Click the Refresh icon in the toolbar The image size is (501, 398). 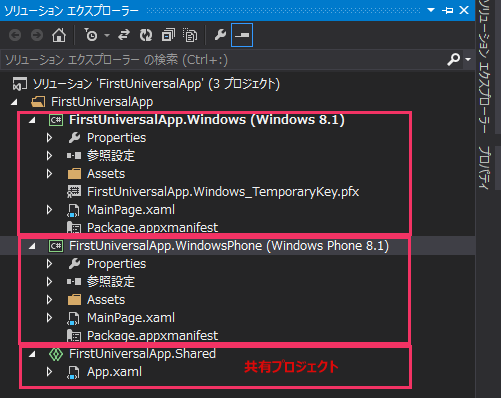(146, 35)
